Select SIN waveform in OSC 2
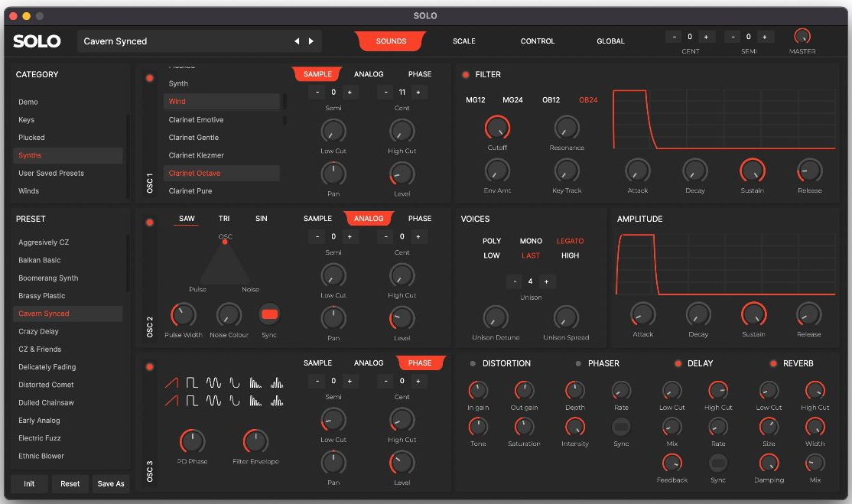Image resolution: width=852 pixels, height=504 pixels. (x=262, y=218)
